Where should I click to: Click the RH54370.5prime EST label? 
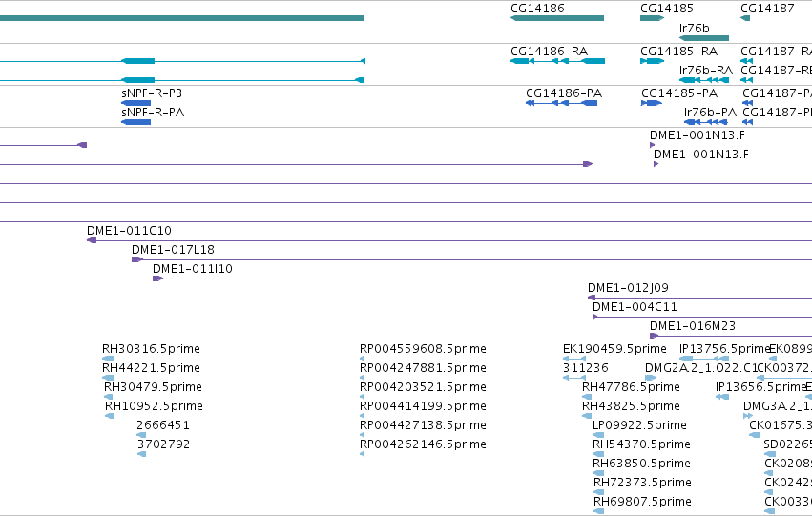641,444
